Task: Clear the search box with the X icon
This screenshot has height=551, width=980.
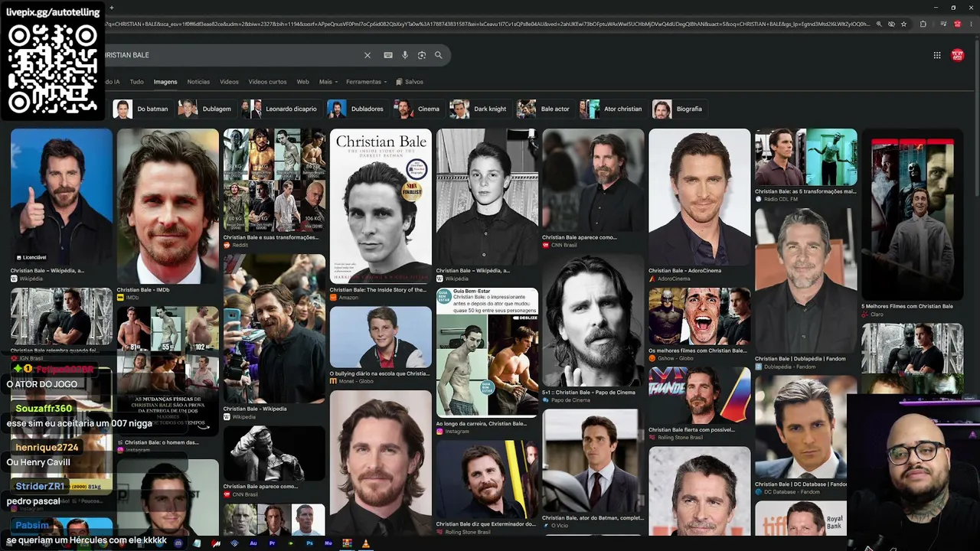Action: click(367, 55)
